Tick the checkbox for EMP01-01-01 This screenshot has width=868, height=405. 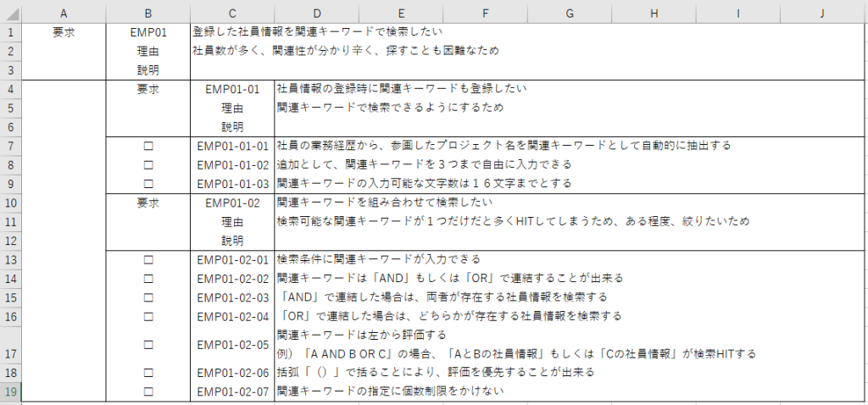[147, 146]
